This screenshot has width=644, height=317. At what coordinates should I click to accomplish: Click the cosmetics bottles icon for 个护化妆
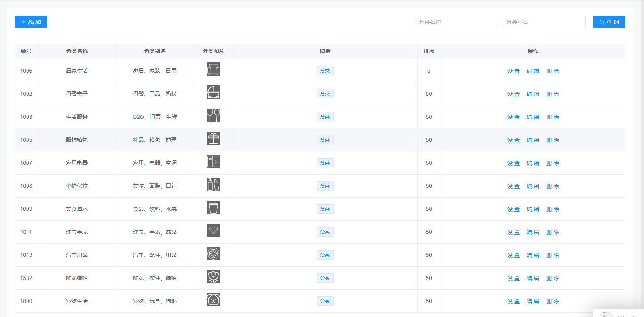(x=213, y=185)
